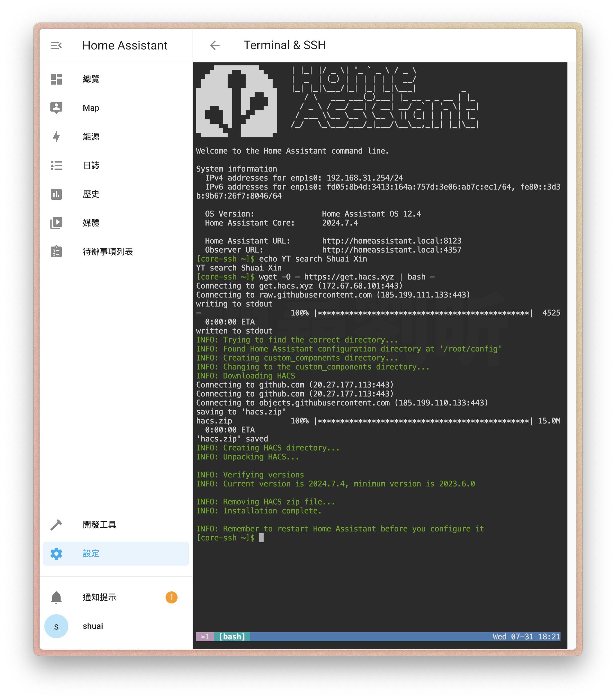Click the 'Welcome to the Home Assistant command line.' text

292,151
